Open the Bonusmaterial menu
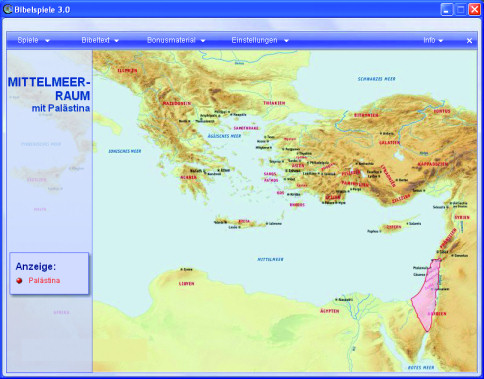This screenshot has height=379, width=484. pyautogui.click(x=171, y=40)
